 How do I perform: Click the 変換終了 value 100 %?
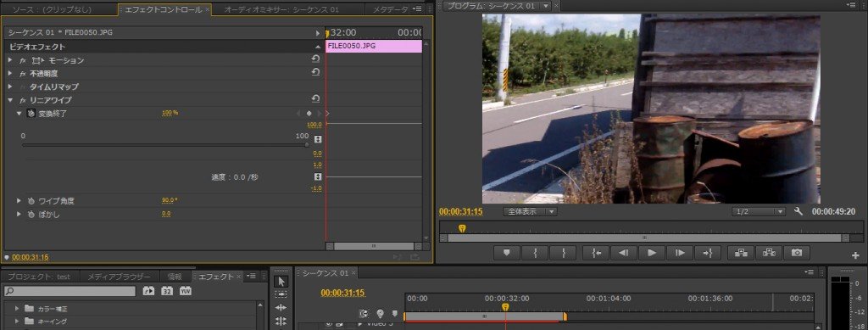coord(170,113)
